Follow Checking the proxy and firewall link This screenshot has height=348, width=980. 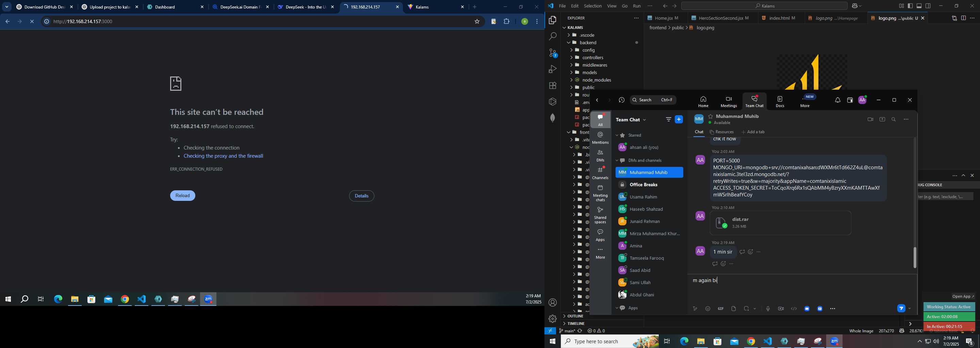point(223,156)
